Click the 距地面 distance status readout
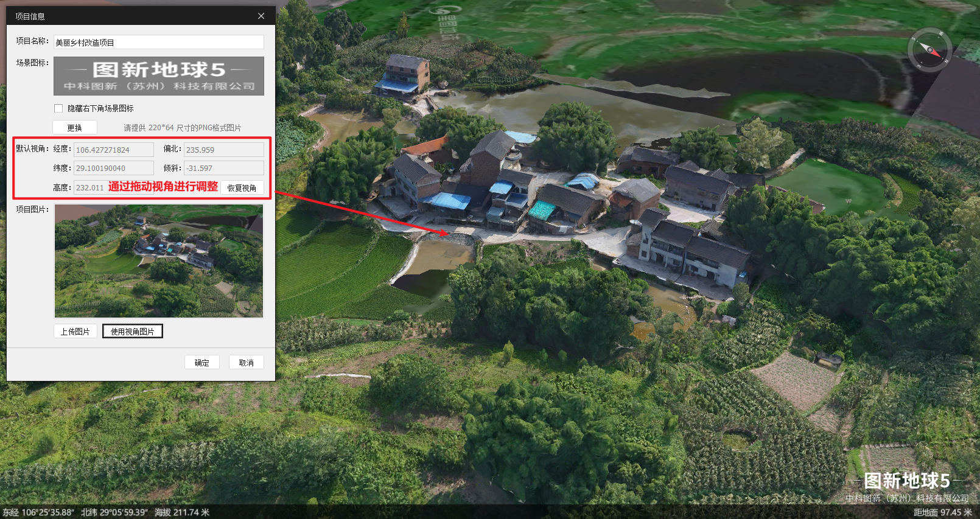980x519 pixels. 942,512
